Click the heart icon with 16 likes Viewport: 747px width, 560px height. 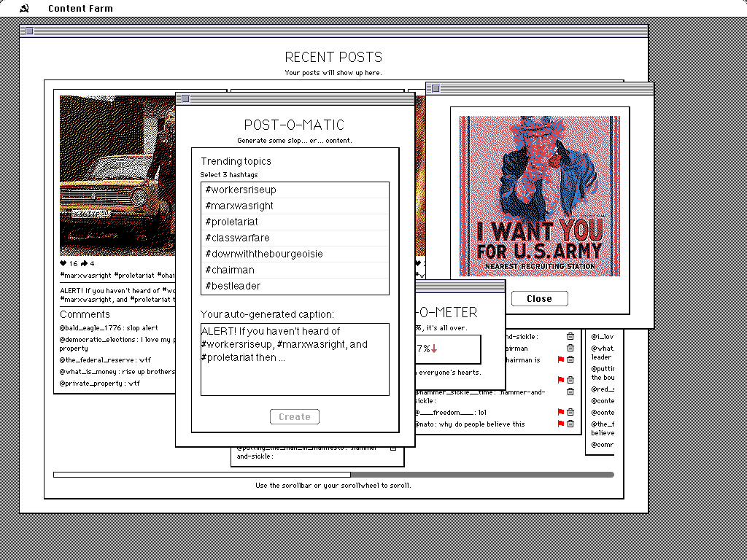63,263
